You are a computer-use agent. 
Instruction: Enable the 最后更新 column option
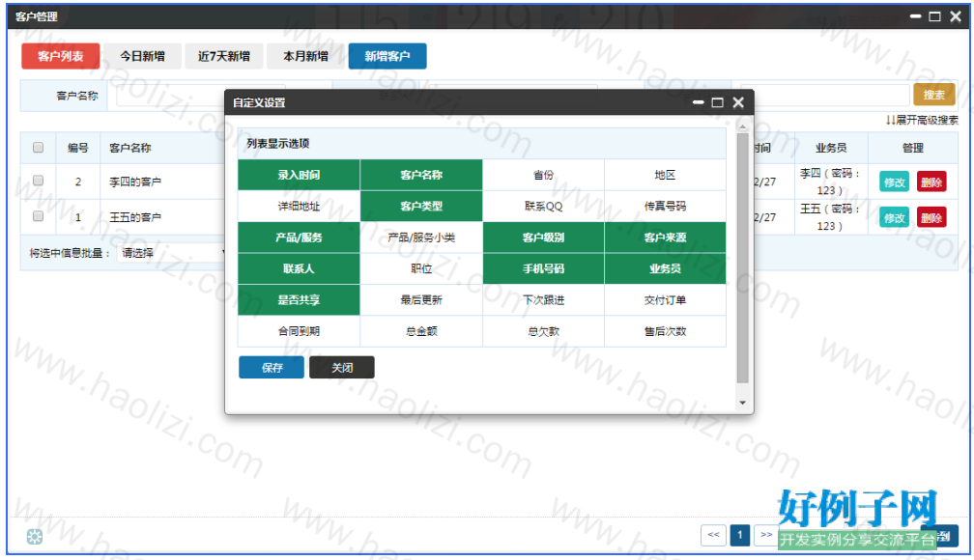421,300
